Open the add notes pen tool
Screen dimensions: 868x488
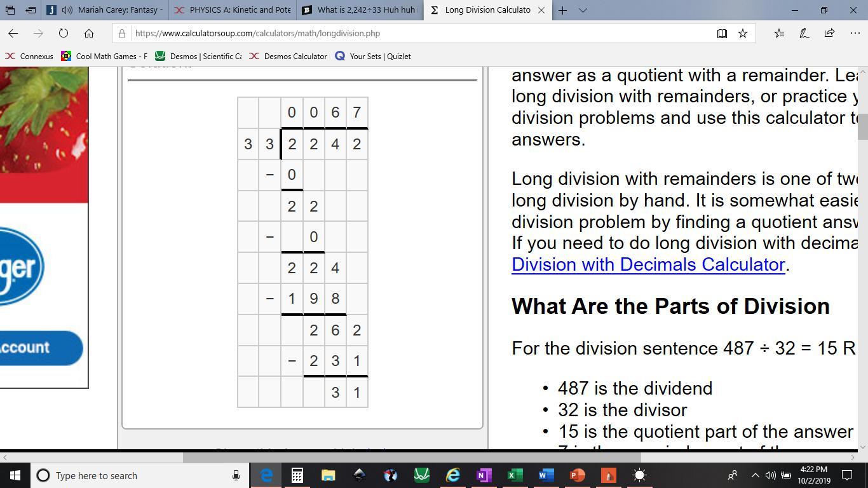804,33
